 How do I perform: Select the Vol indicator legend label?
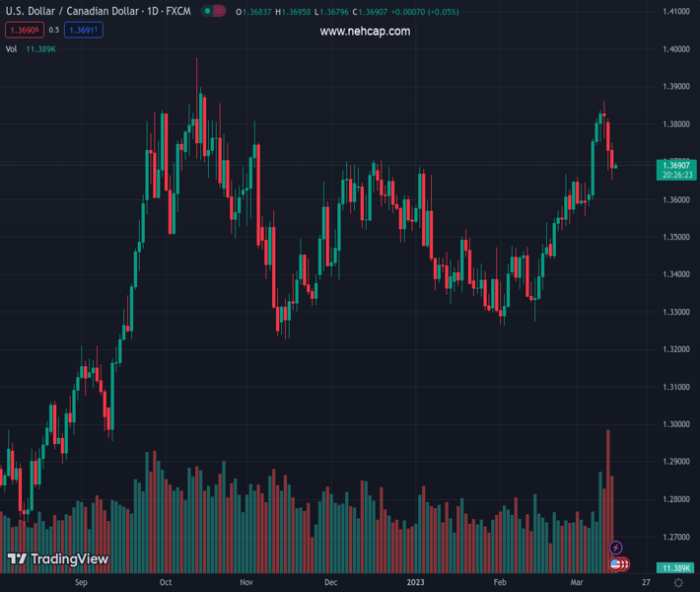coord(11,48)
